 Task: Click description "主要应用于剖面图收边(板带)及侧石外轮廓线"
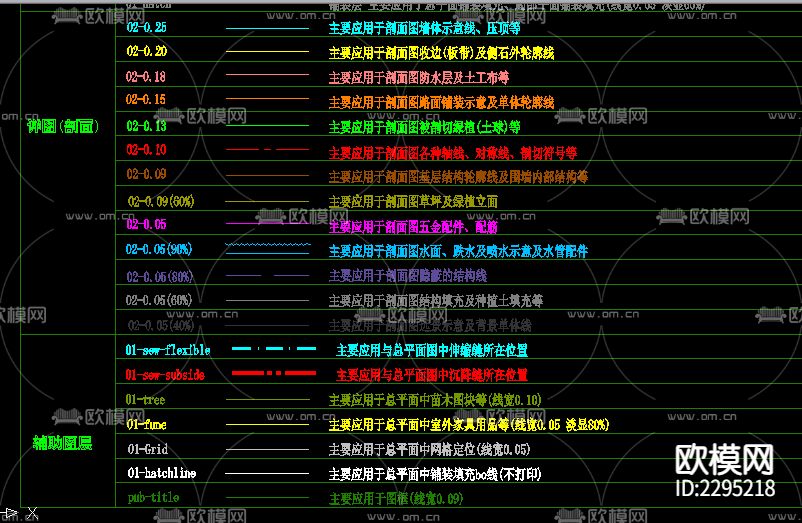click(x=441, y=53)
